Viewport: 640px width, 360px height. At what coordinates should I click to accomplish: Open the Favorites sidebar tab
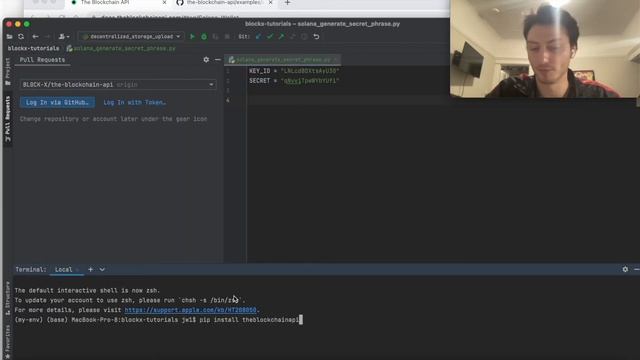point(7,342)
